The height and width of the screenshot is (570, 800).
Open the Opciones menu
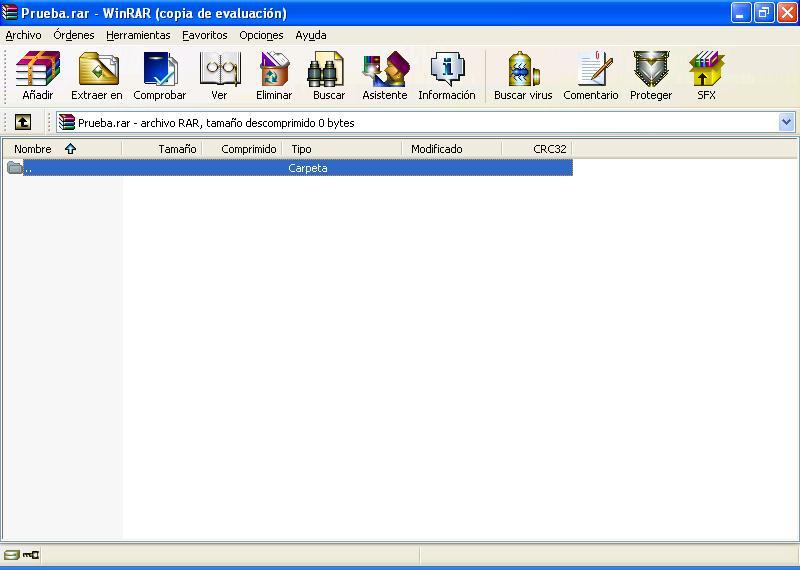[261, 35]
